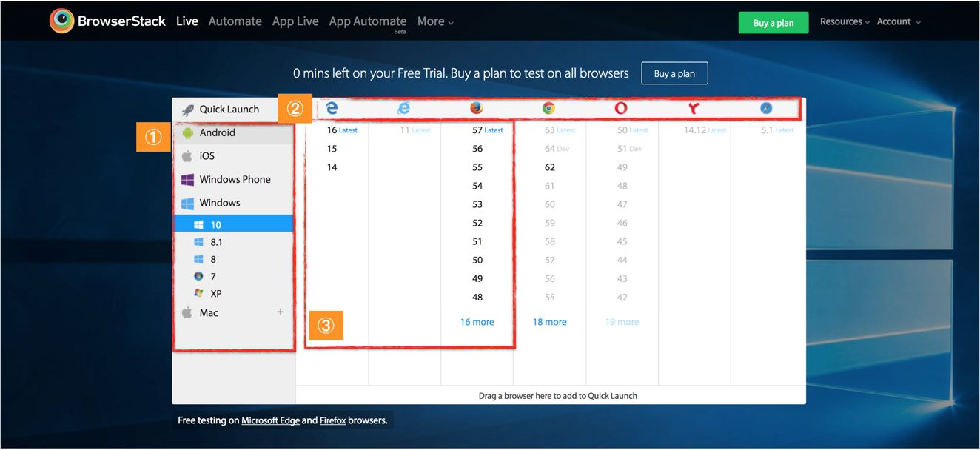This screenshot has height=450, width=980.
Task: Launch Firefox version 53
Action: 477,204
